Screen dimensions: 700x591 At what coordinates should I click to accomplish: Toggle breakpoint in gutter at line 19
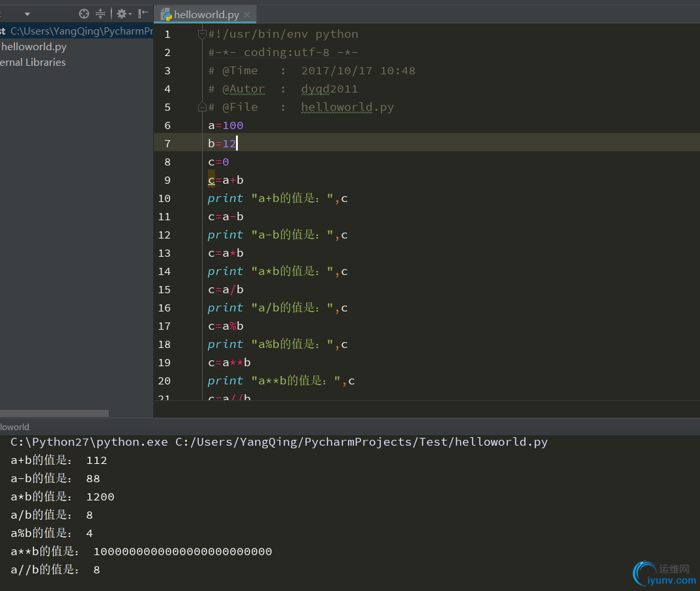(x=186, y=362)
